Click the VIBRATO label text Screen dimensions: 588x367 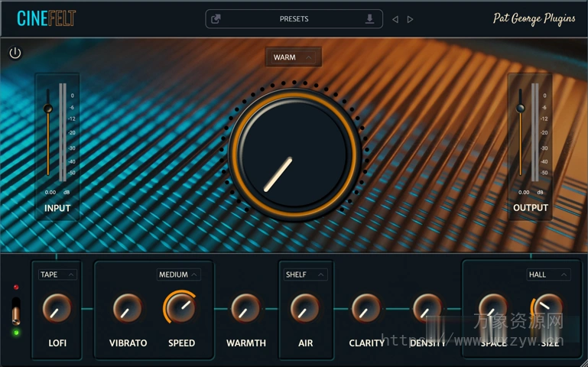pos(128,343)
